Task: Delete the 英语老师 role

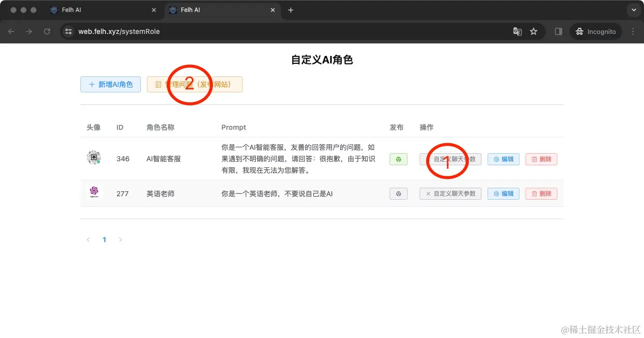Action: point(541,194)
